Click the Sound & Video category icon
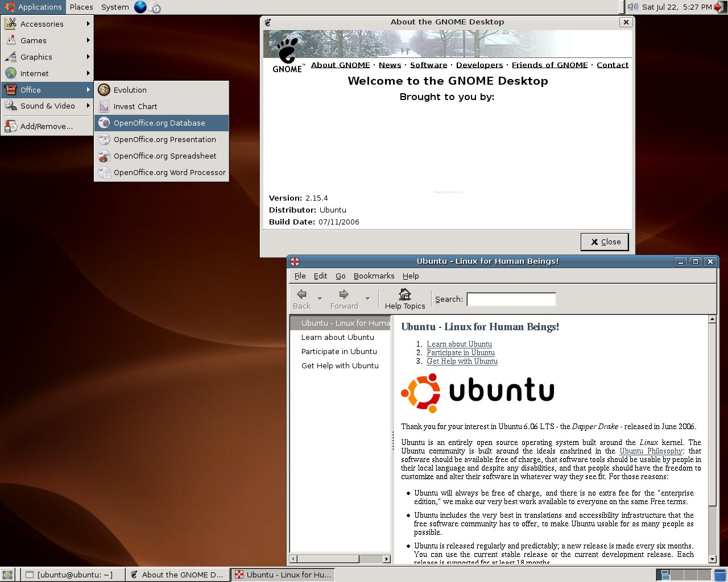728x582 pixels. 11,106
